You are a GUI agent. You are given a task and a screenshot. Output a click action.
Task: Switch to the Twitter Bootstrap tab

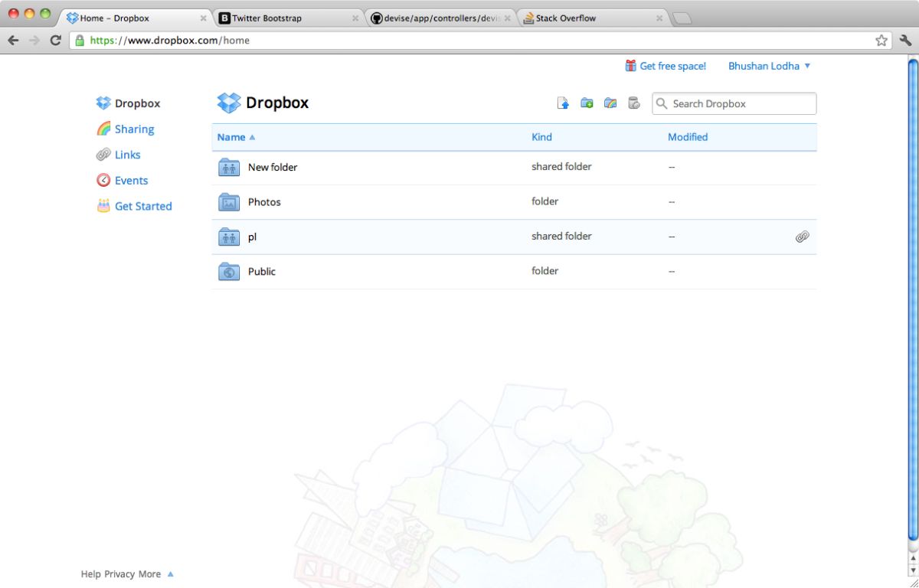point(289,18)
